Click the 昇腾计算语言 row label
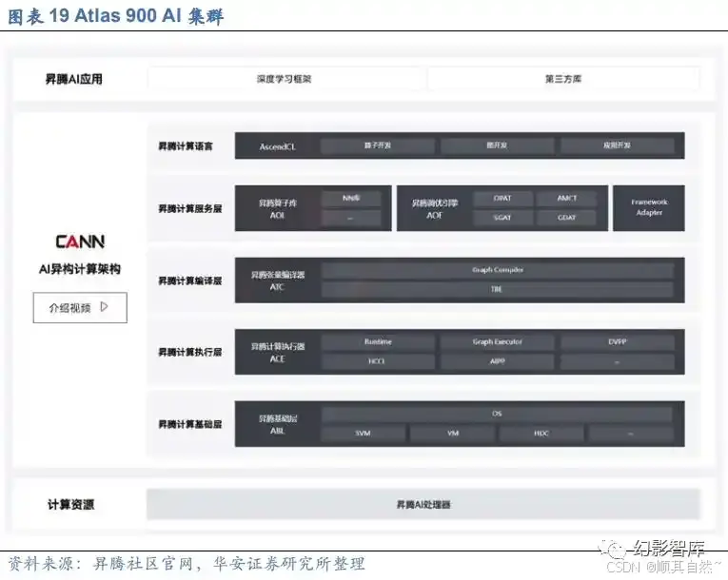Screen dimensions: 728x580 coord(186,146)
